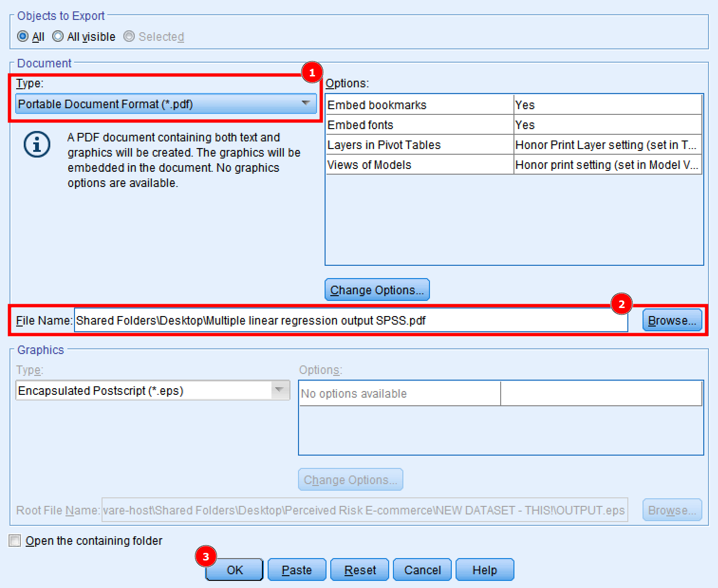Click the Paste button
Viewport: 718px width, 588px height.
pyautogui.click(x=297, y=569)
